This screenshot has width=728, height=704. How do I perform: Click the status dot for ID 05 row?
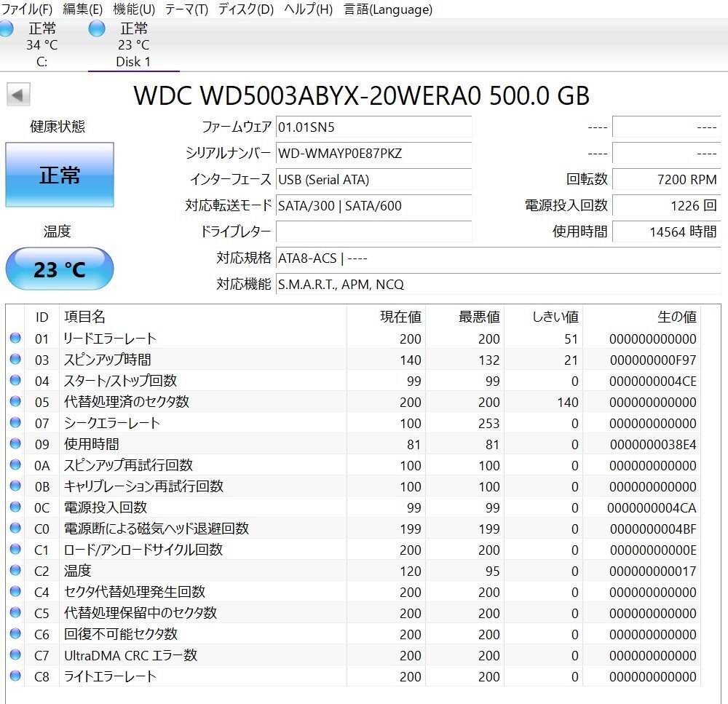coord(15,401)
